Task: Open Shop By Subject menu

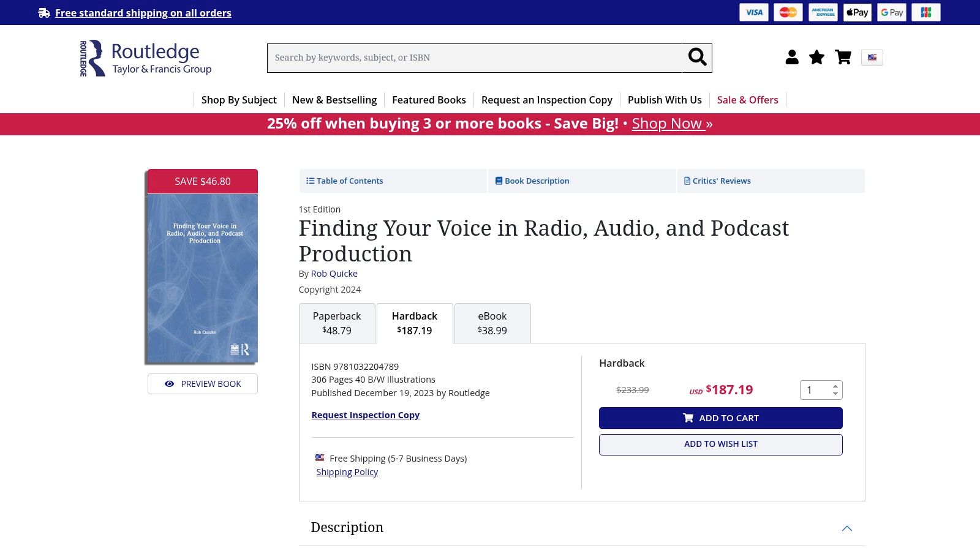Action: coord(239,100)
